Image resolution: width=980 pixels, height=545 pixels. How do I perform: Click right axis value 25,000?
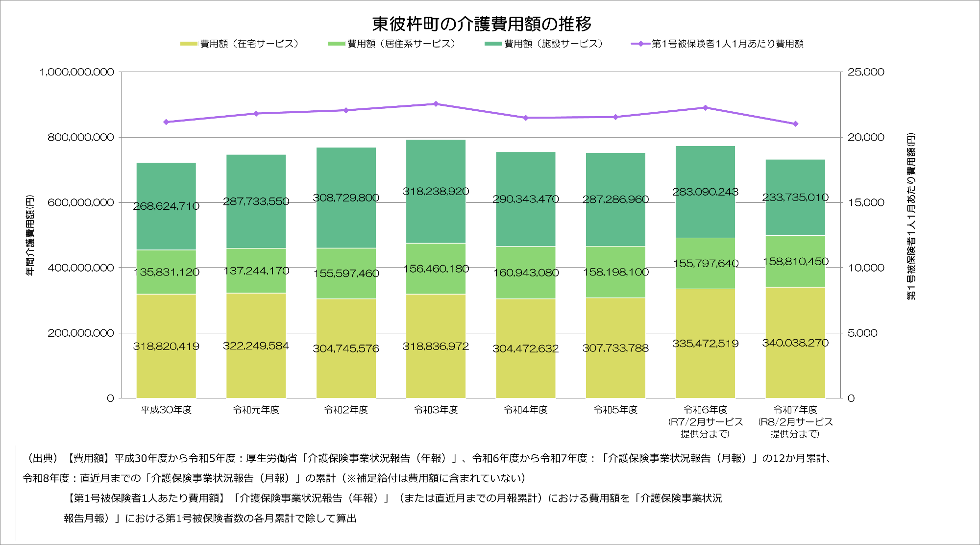pos(866,72)
